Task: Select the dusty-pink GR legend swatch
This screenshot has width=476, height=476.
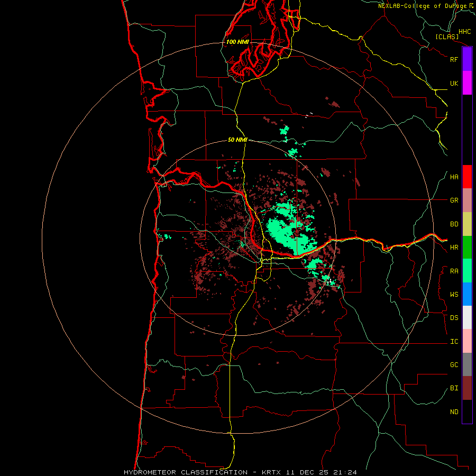Action: pos(467,200)
